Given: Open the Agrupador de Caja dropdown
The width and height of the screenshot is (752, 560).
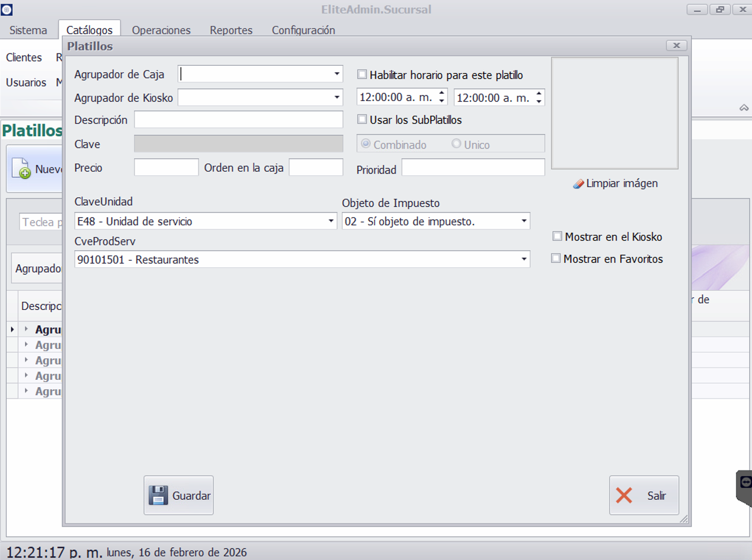Looking at the screenshot, I should [x=337, y=74].
